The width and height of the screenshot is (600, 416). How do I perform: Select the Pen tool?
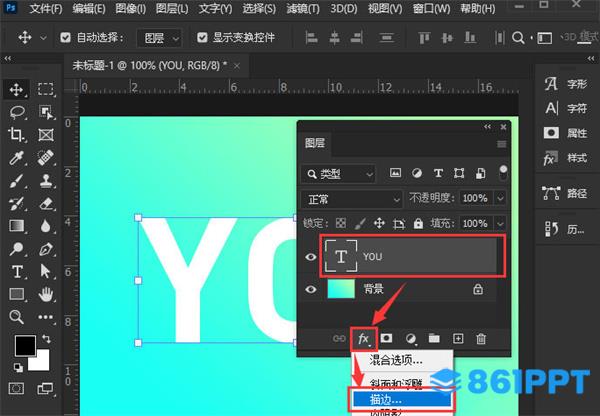46,249
